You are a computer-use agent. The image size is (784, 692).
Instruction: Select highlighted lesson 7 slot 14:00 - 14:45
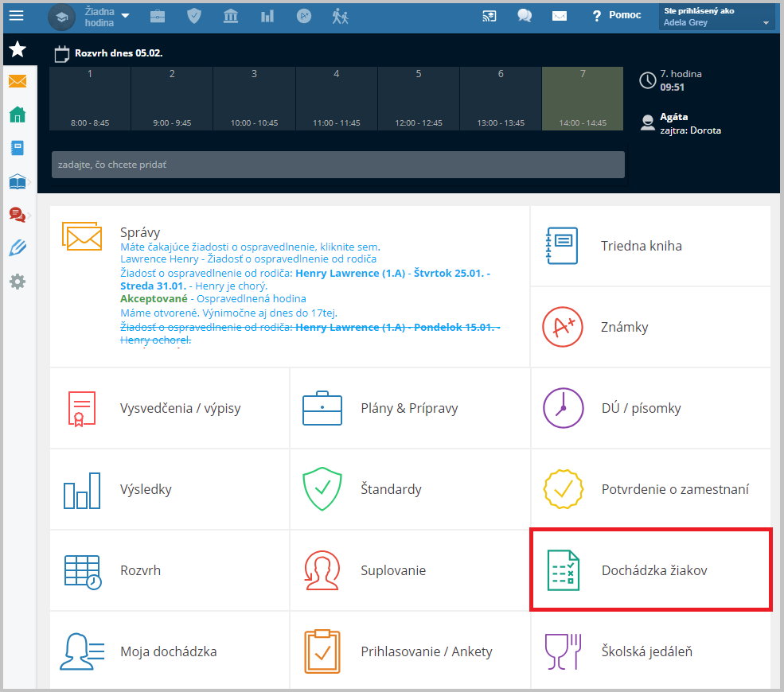(583, 99)
